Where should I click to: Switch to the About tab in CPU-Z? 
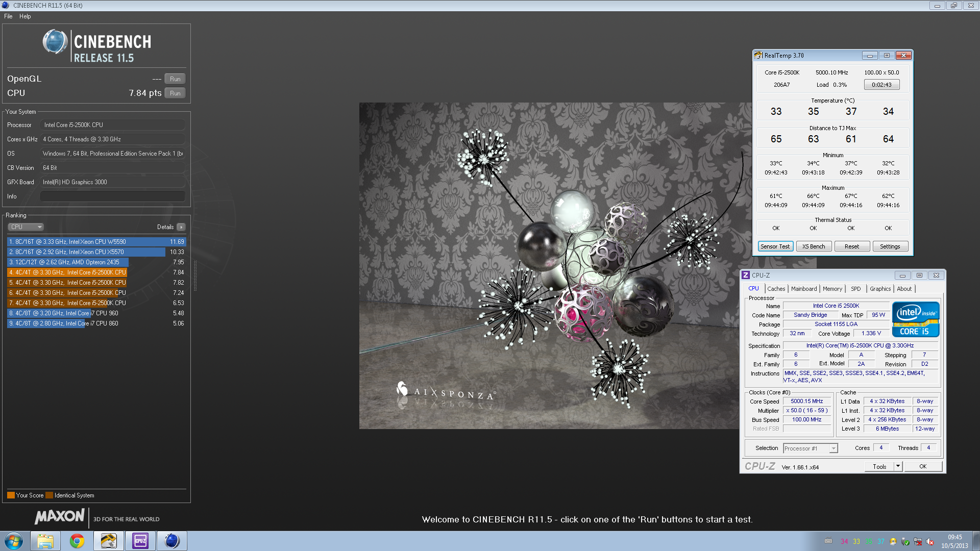click(904, 289)
